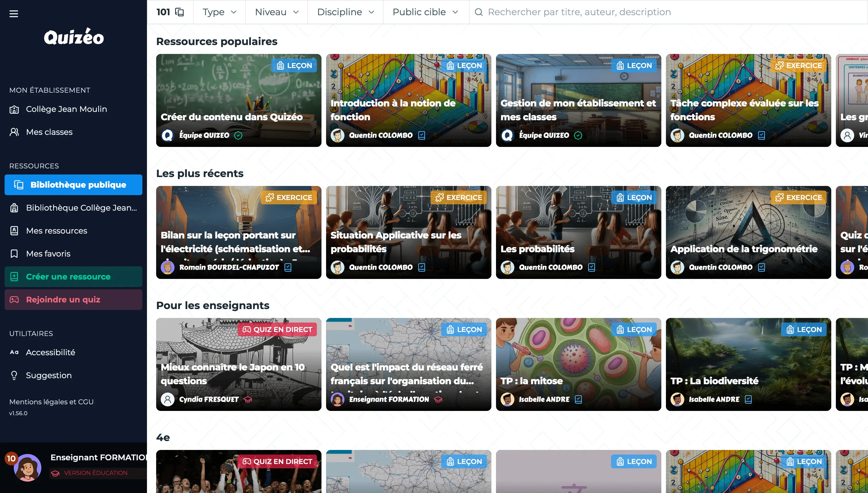Viewport: 868px width, 493px height.
Task: Open Mes classes menu item
Action: [73, 132]
